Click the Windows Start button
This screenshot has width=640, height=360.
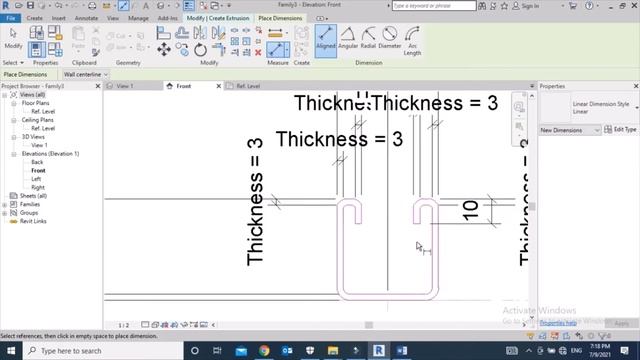pos(11,351)
